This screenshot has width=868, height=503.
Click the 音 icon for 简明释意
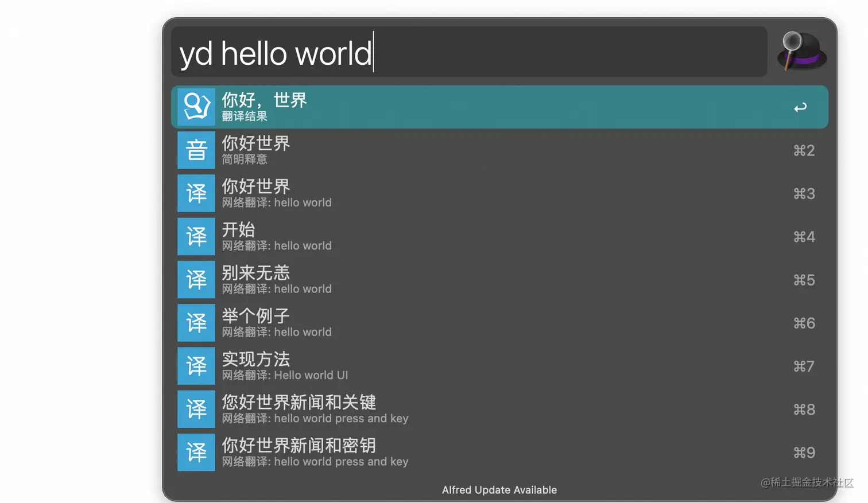click(x=196, y=150)
